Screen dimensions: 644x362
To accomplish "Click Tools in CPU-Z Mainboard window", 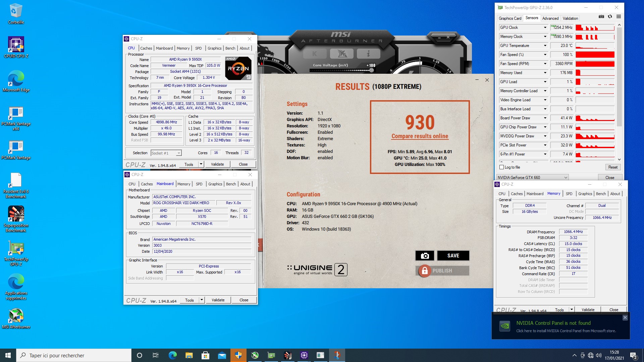I will point(190,300).
